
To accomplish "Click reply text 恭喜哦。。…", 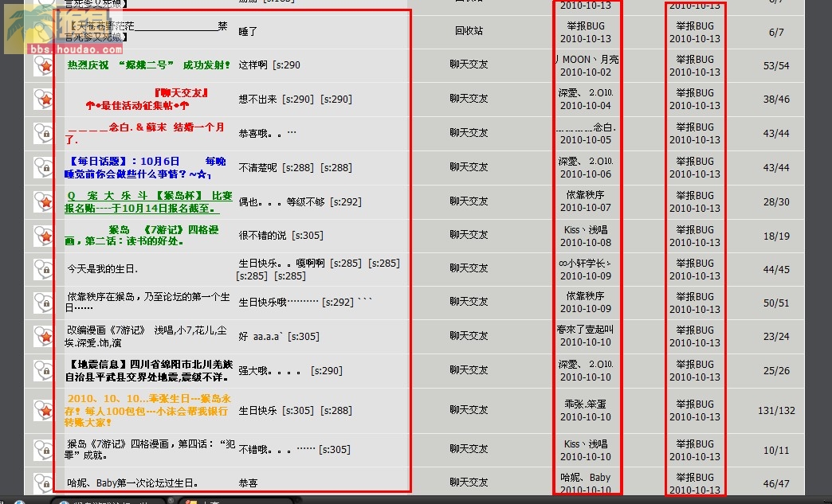I will click(x=268, y=134).
